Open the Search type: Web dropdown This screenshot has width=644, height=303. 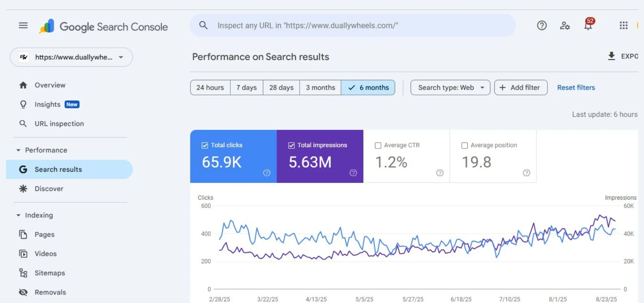[450, 88]
